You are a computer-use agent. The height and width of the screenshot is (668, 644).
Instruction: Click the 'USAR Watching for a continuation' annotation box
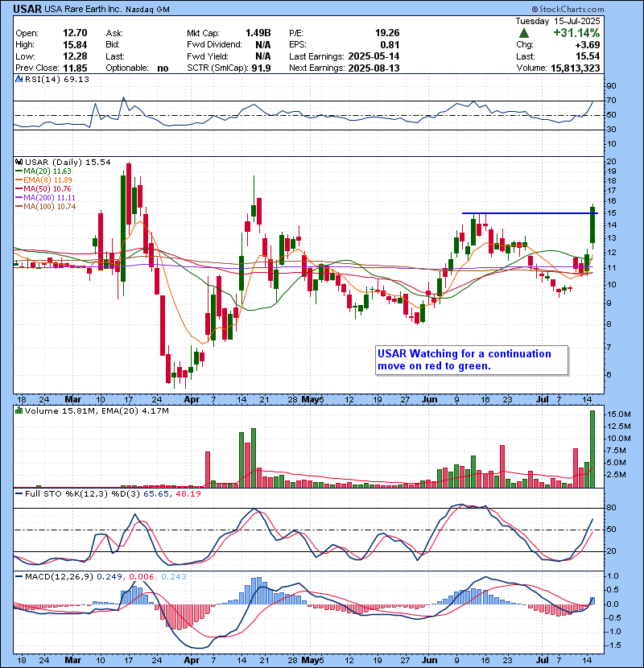[x=472, y=360]
